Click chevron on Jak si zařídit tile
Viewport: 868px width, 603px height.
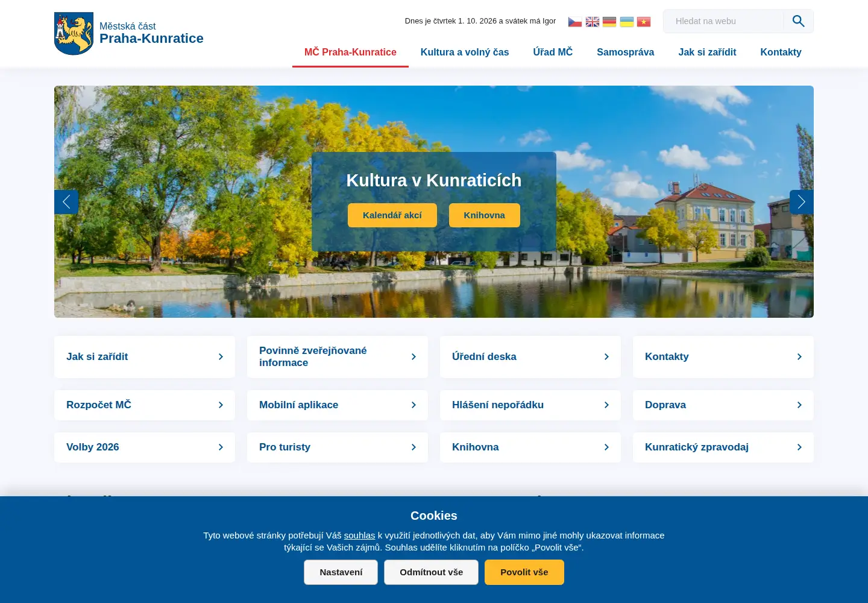[x=221, y=357]
